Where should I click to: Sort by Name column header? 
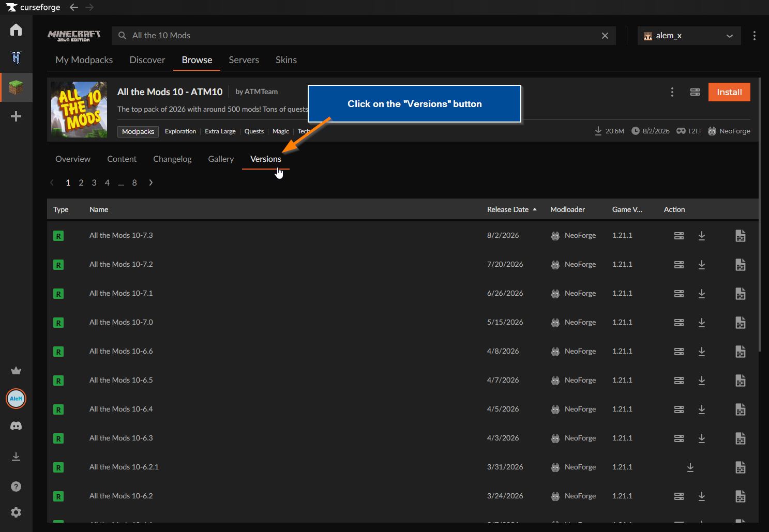pos(99,209)
